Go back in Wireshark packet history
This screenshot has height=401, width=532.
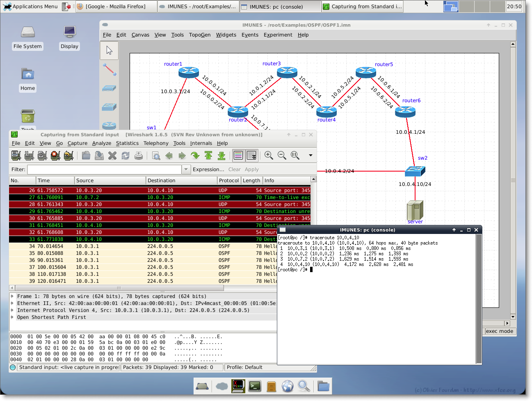[x=169, y=156]
